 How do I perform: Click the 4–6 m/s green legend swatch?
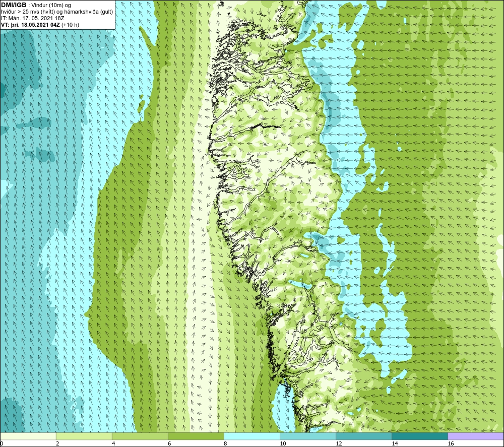pyautogui.click(x=140, y=436)
